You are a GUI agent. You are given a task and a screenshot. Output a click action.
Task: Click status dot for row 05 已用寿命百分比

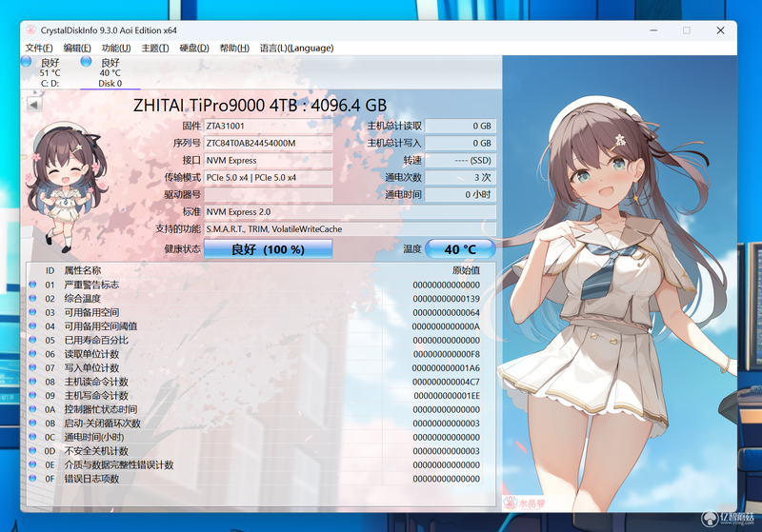(32, 340)
